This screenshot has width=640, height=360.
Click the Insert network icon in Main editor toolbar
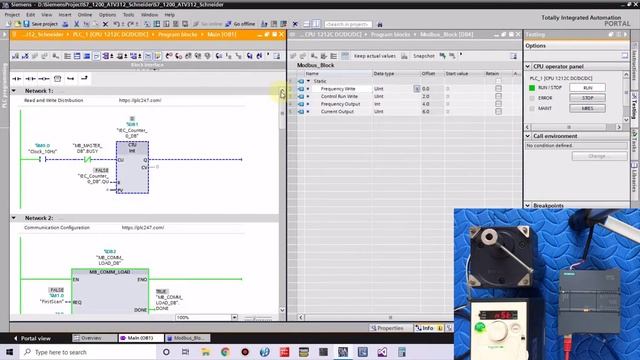16,56
